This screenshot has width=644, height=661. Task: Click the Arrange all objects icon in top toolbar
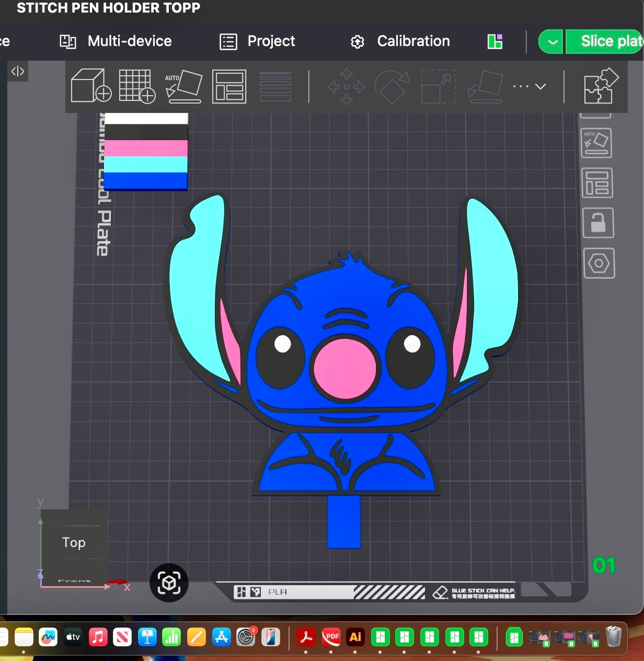click(x=229, y=86)
